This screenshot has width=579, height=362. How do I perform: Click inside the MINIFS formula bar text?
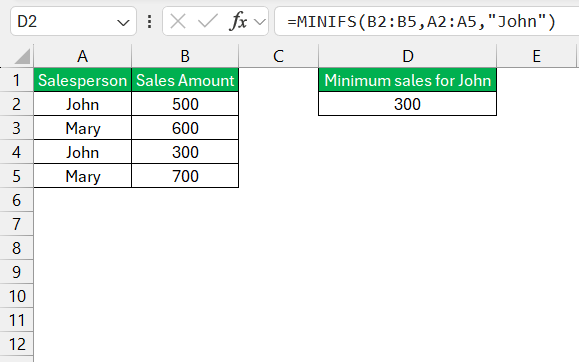[421, 21]
